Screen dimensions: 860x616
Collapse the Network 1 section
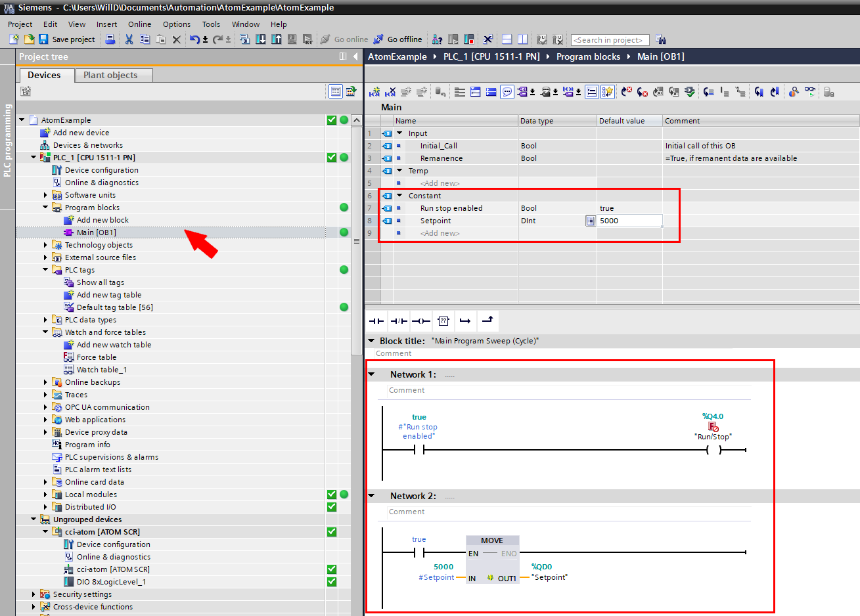point(372,374)
